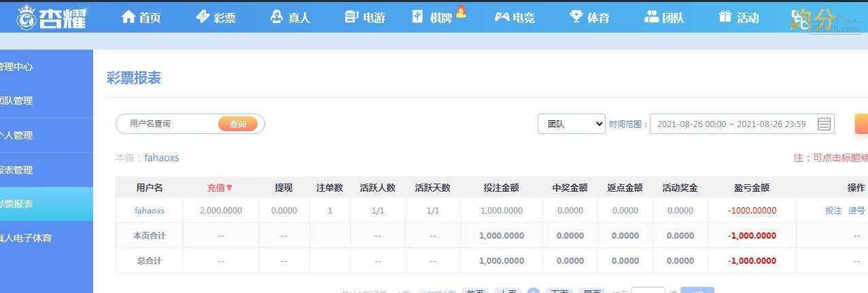This screenshot has width=868, height=293.
Task: Select -1,000.0000 in 总合计 row
Action: click(752, 261)
